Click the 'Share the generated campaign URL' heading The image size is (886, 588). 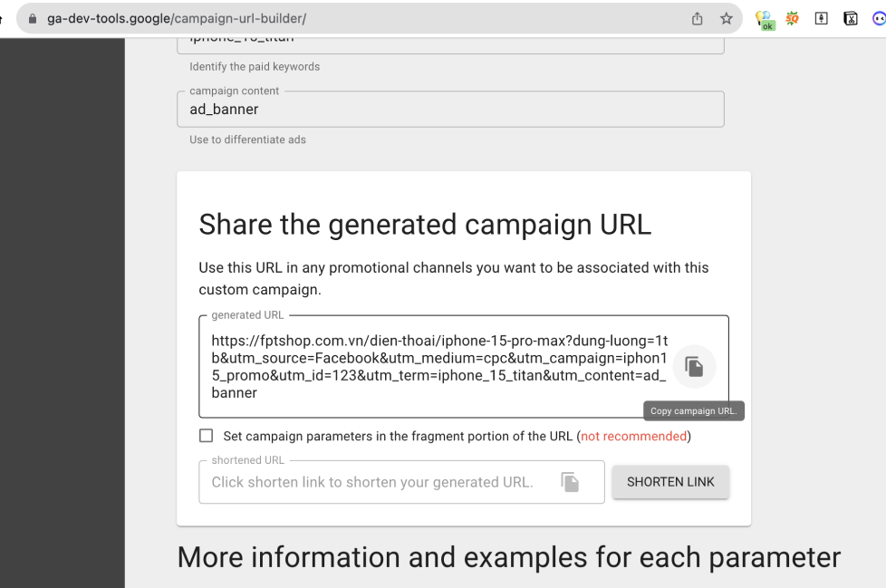click(x=425, y=225)
